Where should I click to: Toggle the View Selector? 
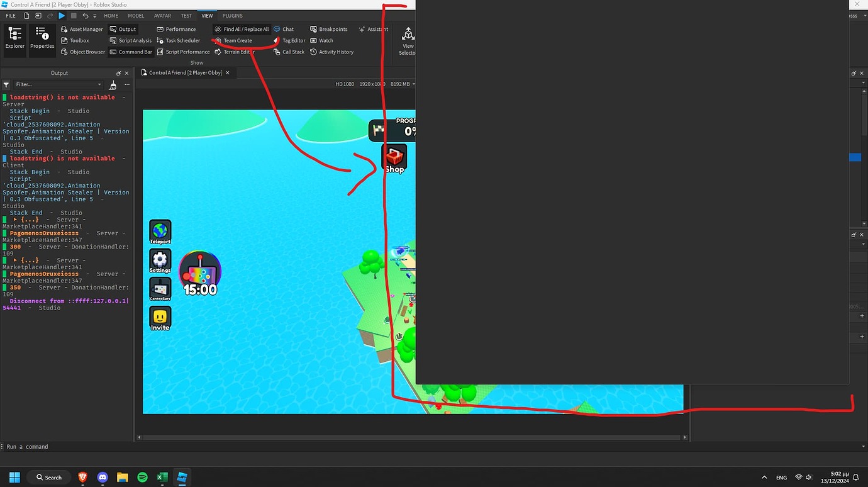click(x=408, y=40)
